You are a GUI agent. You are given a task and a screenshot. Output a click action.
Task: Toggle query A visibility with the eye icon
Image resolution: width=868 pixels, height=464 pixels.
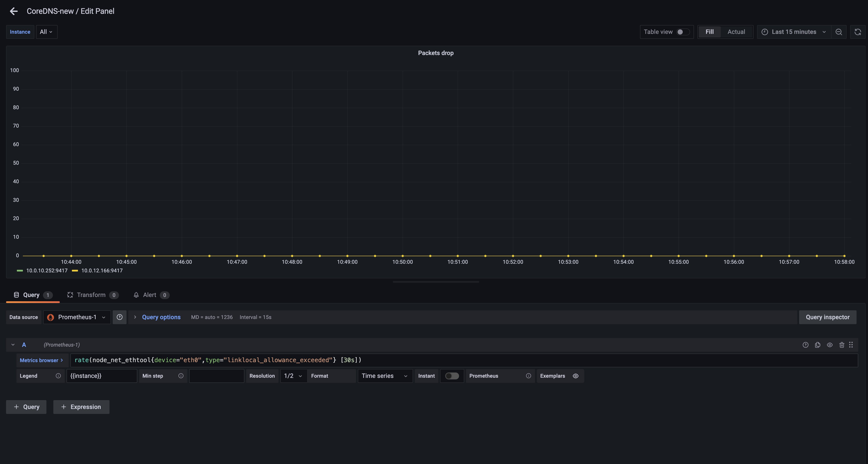pos(830,345)
